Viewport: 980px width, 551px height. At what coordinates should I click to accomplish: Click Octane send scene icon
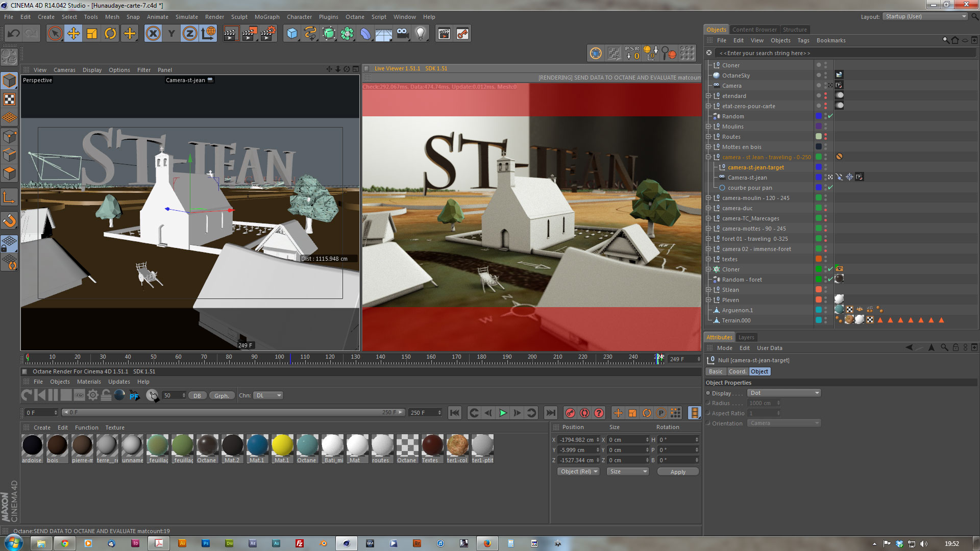[27, 395]
